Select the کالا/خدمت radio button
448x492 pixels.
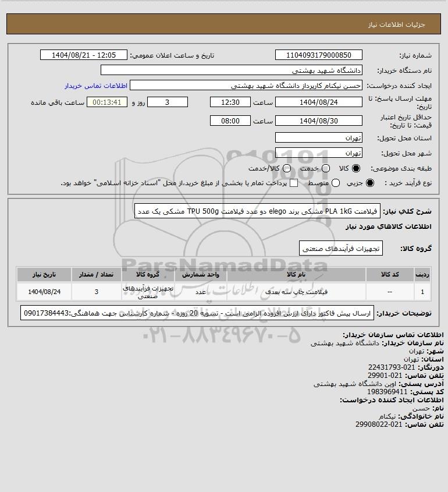pyautogui.click(x=286, y=168)
